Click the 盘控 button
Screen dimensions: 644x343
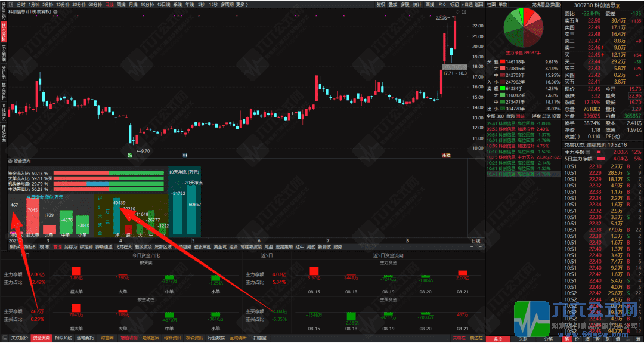coord(498,339)
